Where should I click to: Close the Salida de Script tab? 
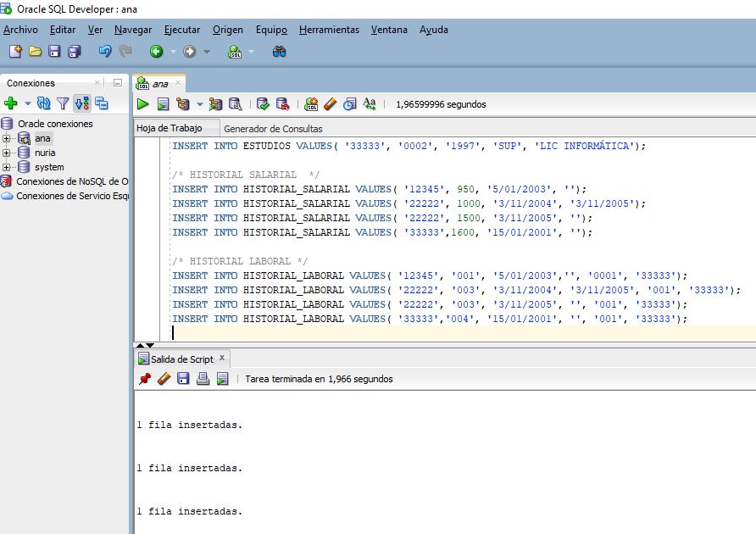[x=222, y=359]
